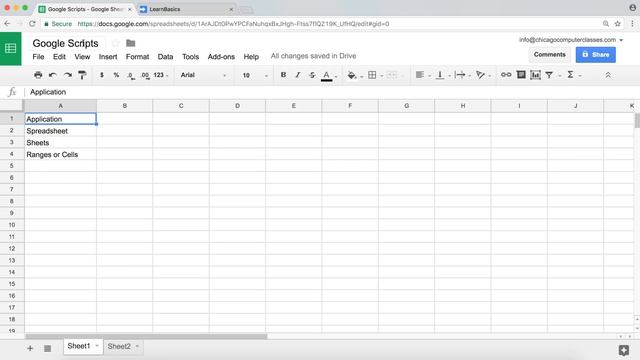The height and width of the screenshot is (360, 640).
Task: Open the Add-ons menu
Action: click(221, 57)
